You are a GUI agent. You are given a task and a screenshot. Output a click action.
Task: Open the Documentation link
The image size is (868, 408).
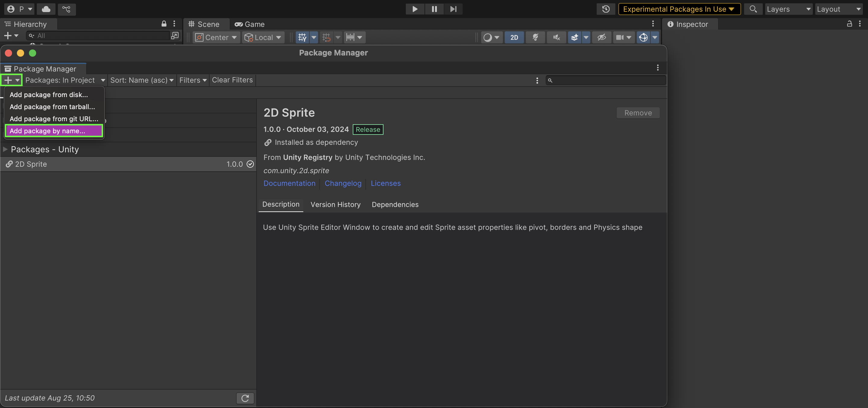point(289,183)
